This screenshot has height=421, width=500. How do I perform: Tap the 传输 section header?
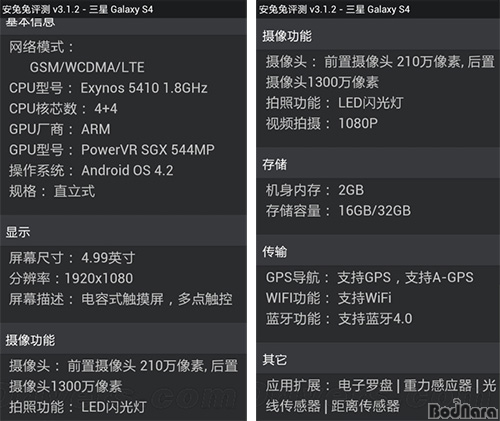tap(378, 251)
